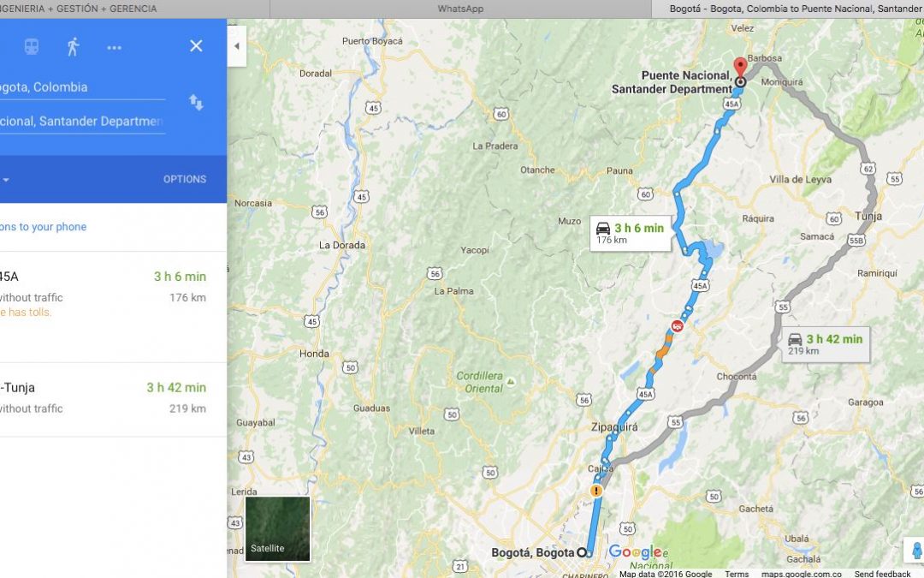The image size is (924, 578).
Task: Click the red destination pin at Puente Nacional
Action: click(740, 67)
